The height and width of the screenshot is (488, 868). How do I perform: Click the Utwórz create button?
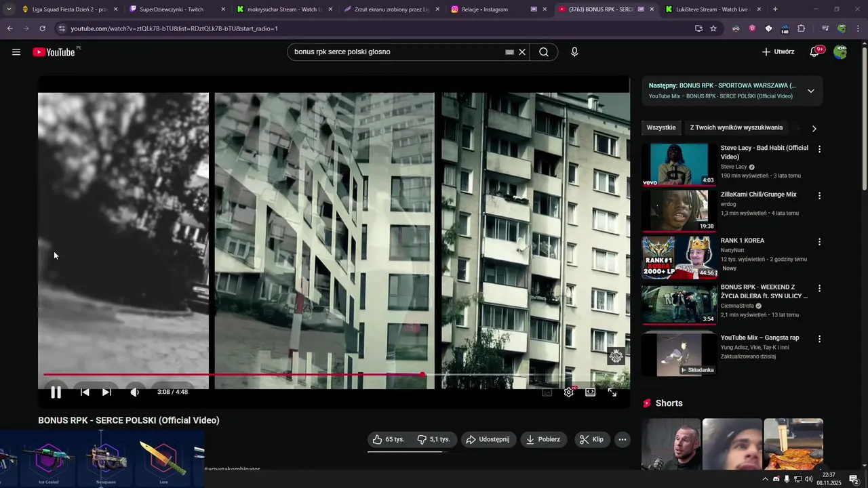coord(778,52)
